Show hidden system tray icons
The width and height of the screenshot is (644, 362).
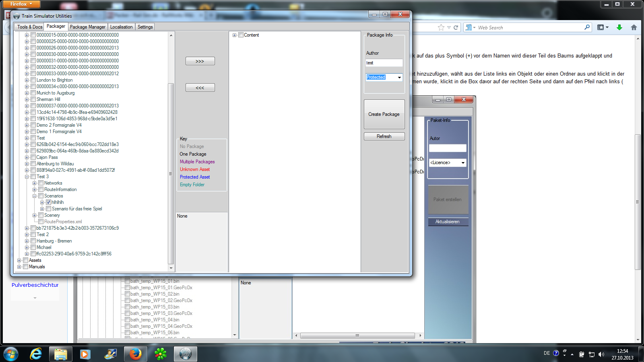[572, 354]
